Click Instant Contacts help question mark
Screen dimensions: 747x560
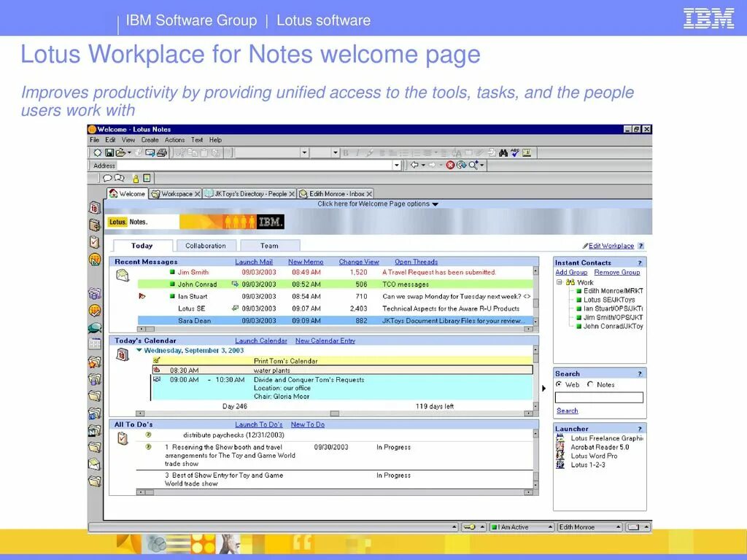pyautogui.click(x=640, y=262)
